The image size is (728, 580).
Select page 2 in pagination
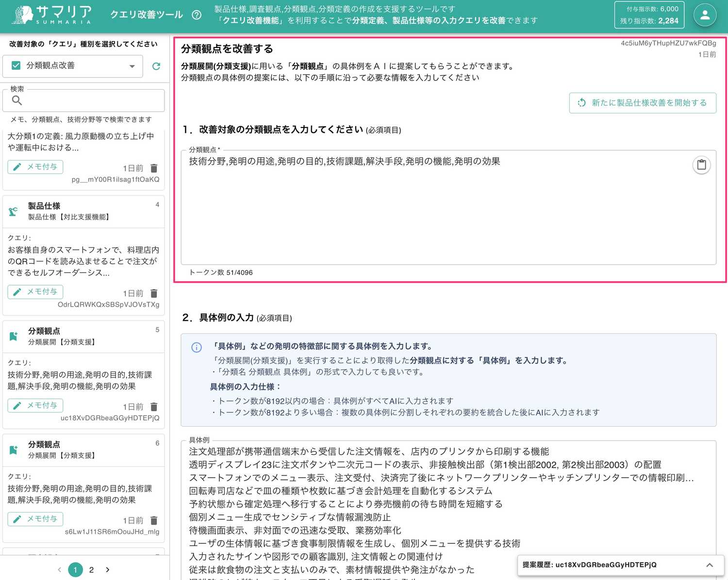[91, 570]
